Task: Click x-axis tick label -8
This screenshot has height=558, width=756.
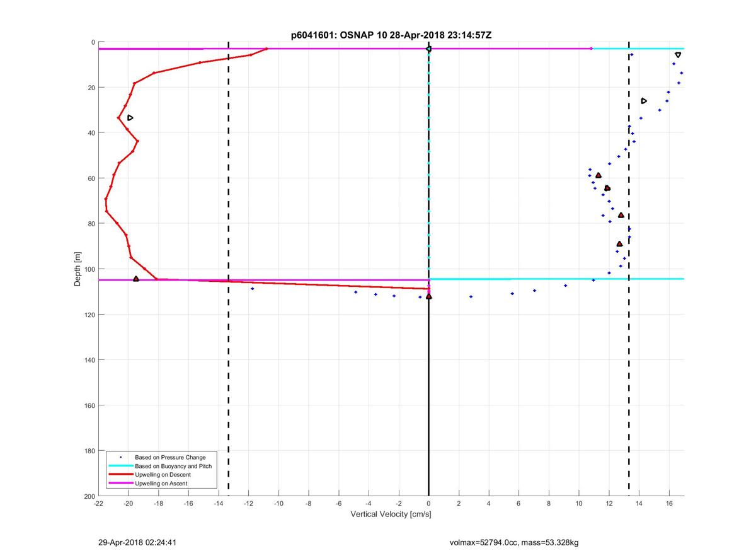Action: point(308,504)
